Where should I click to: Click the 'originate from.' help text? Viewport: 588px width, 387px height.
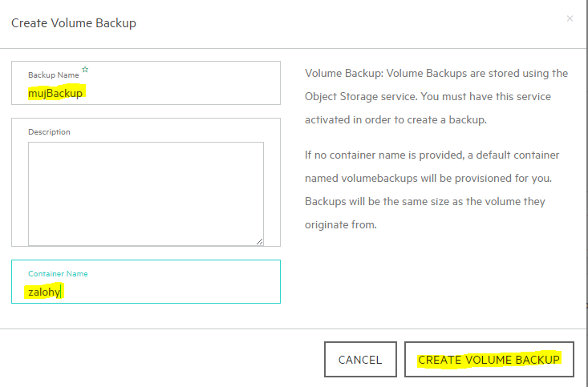point(340,224)
